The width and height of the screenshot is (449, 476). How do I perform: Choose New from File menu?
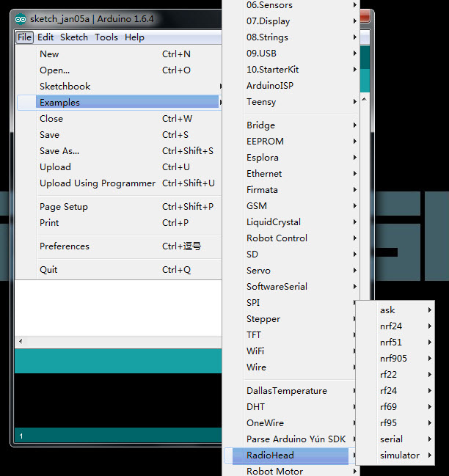coord(118,54)
